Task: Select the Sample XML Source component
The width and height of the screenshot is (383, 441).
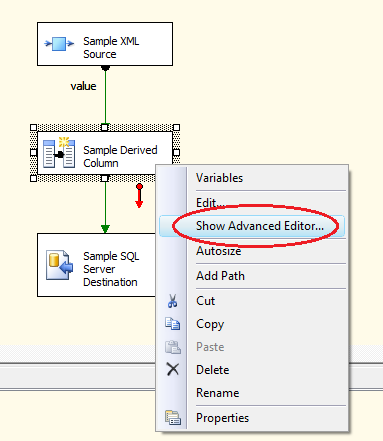Action: tap(105, 44)
